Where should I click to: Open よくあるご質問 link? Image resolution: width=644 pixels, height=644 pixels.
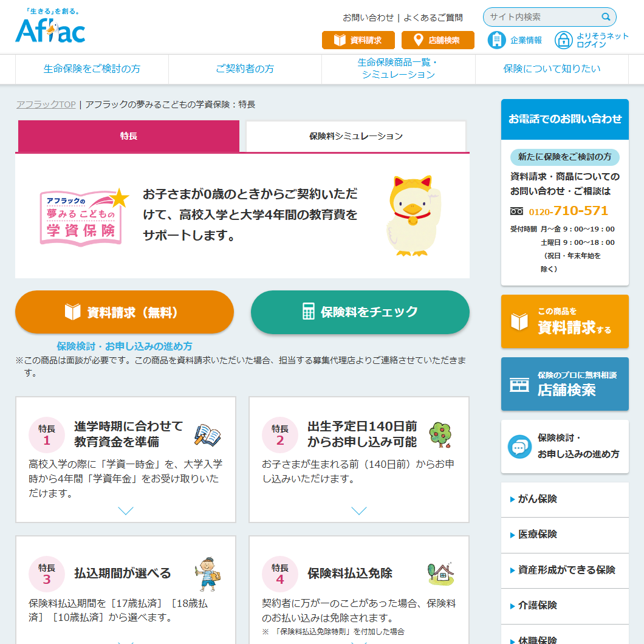(433, 18)
